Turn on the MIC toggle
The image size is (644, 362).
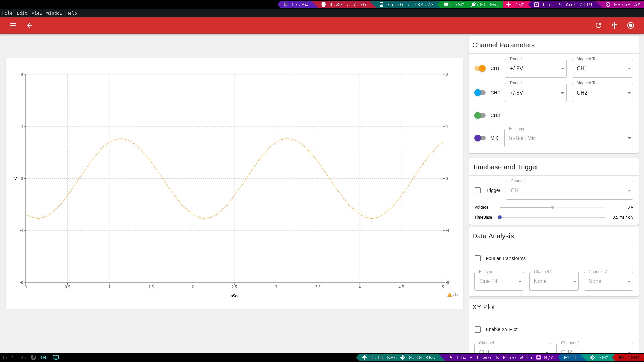tap(480, 138)
